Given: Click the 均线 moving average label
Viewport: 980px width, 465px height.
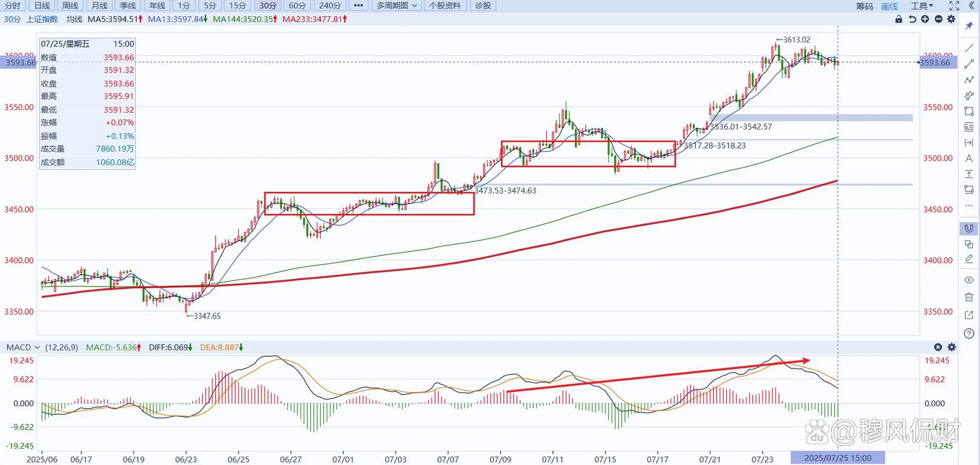Looking at the screenshot, I should pyautogui.click(x=74, y=19).
